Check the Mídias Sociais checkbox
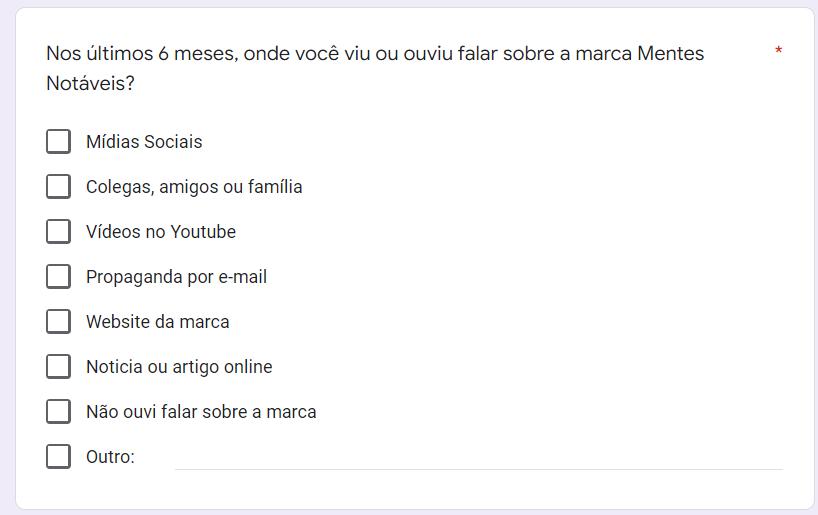The height and width of the screenshot is (515, 818). pyautogui.click(x=58, y=141)
